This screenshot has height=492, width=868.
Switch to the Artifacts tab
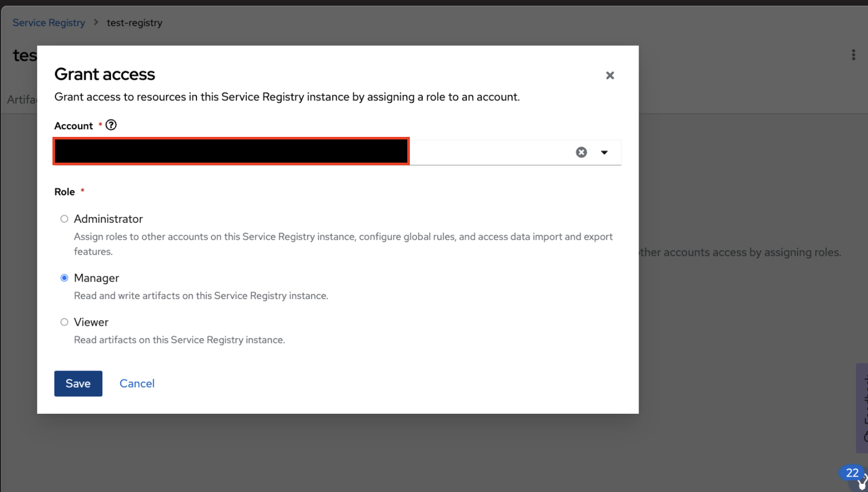22,100
